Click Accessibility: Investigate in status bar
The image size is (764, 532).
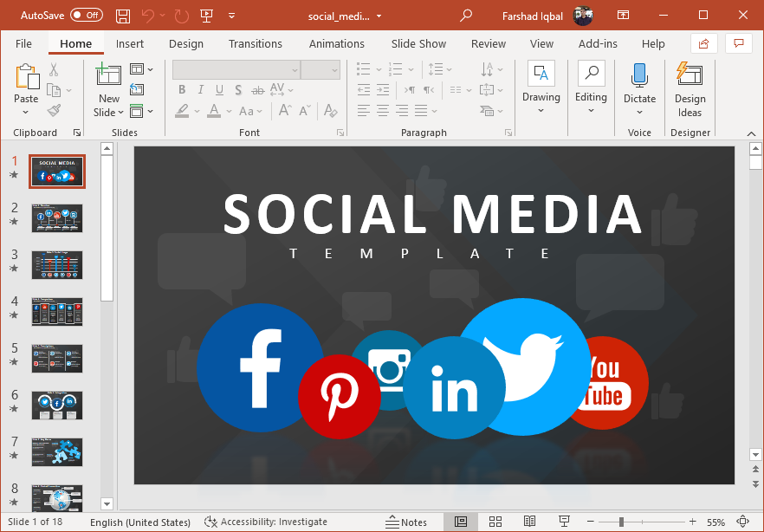tap(266, 522)
